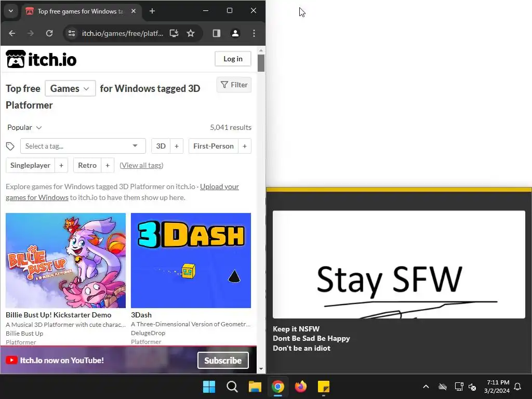Open File Explorer from taskbar
Image resolution: width=532 pixels, height=399 pixels.
(x=255, y=387)
